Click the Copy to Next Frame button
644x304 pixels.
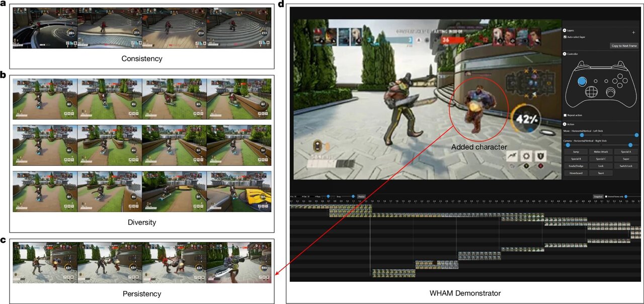click(623, 46)
